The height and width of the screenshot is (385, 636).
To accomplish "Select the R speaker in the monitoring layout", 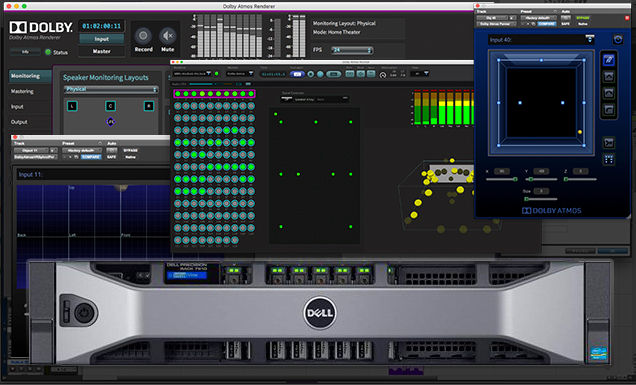I will point(149,106).
